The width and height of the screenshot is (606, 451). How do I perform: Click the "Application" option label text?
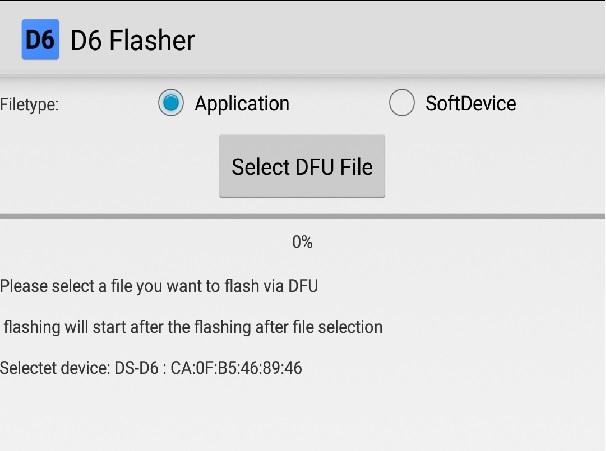coord(242,103)
